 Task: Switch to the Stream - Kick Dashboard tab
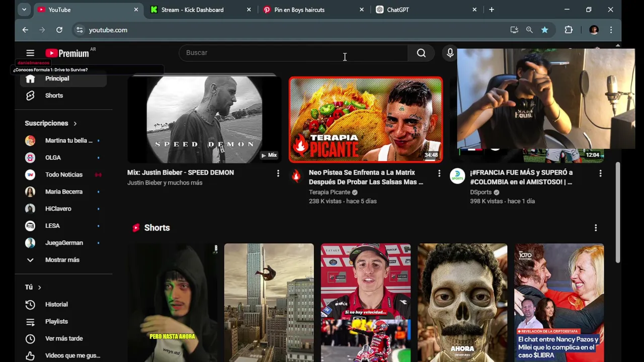pos(201,10)
